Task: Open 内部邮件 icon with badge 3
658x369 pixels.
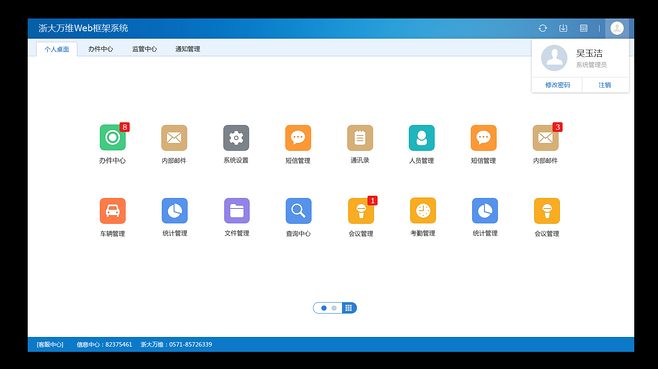Action: 546,138
